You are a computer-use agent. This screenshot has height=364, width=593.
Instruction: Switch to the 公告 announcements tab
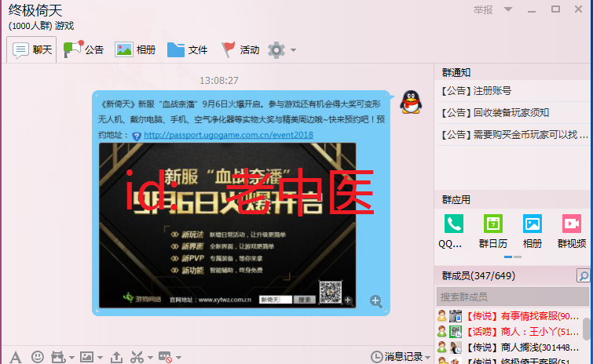83,49
